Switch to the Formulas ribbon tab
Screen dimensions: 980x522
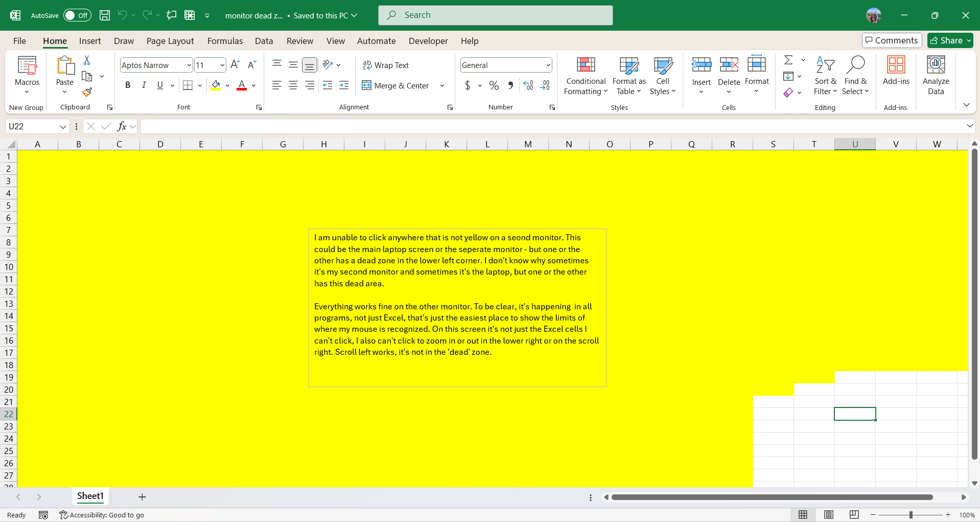point(225,41)
